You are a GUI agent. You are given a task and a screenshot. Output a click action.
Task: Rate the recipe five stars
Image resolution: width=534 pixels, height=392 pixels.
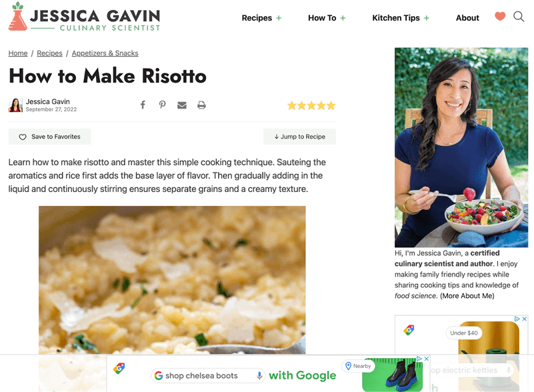click(331, 105)
